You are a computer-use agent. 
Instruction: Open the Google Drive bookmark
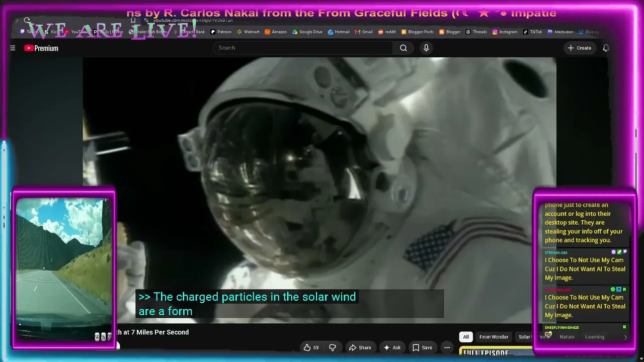point(307,32)
